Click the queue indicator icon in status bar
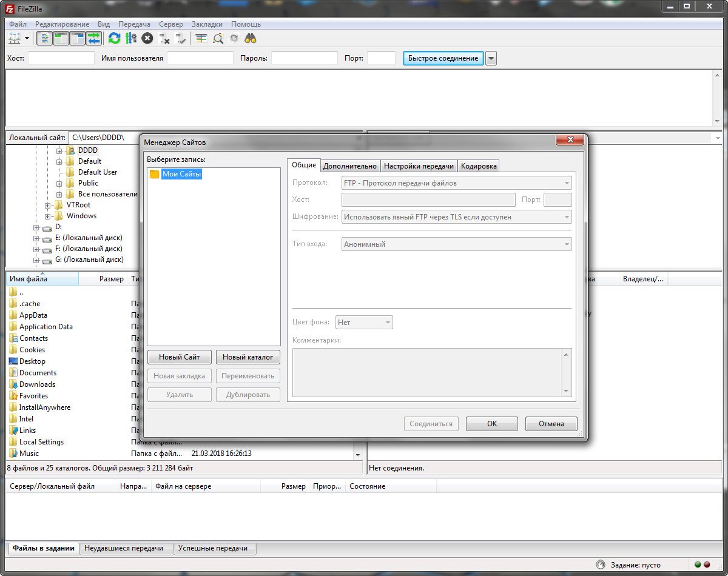 coord(601,564)
